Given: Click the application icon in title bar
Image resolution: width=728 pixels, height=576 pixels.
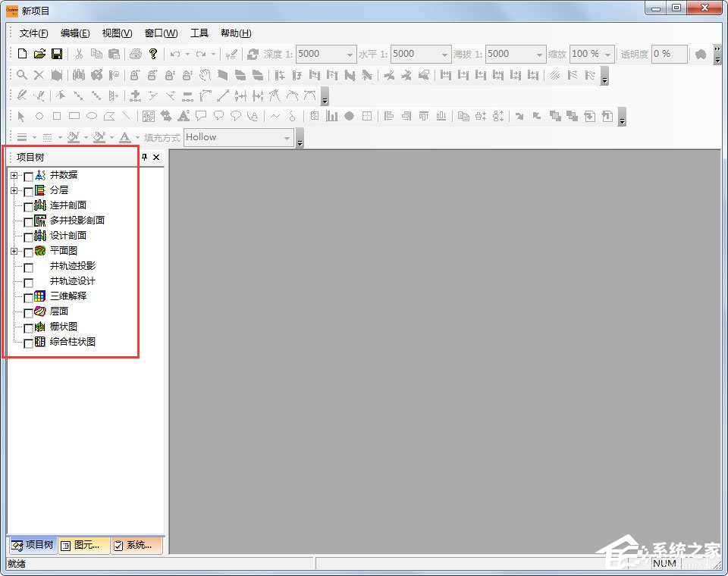Looking at the screenshot, I should tap(12, 10).
